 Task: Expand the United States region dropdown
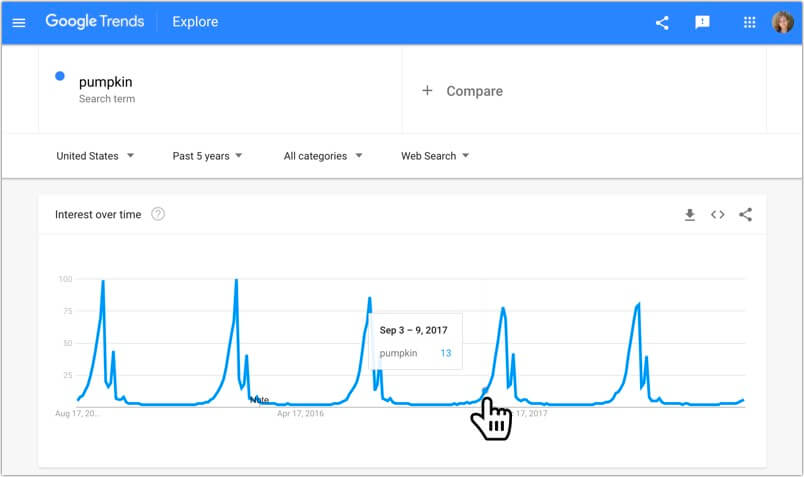coord(95,156)
